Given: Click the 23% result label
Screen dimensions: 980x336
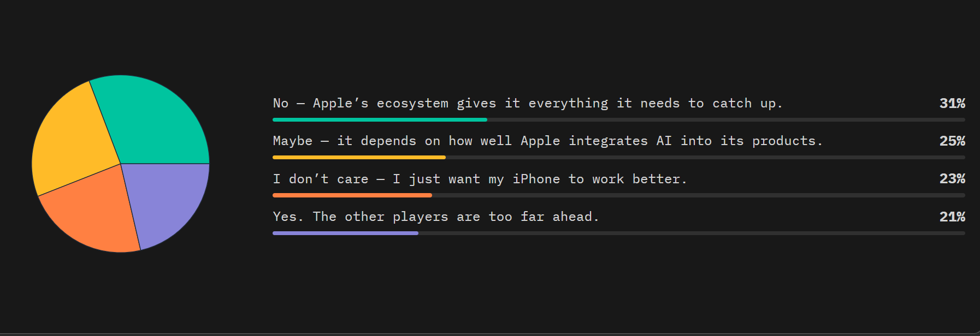Looking at the screenshot, I should point(952,179).
